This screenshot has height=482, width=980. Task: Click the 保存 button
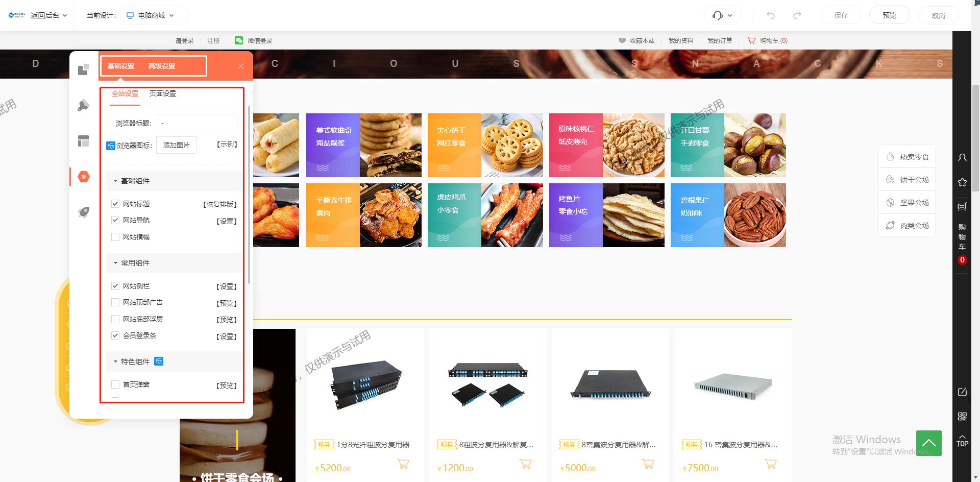[x=841, y=15]
